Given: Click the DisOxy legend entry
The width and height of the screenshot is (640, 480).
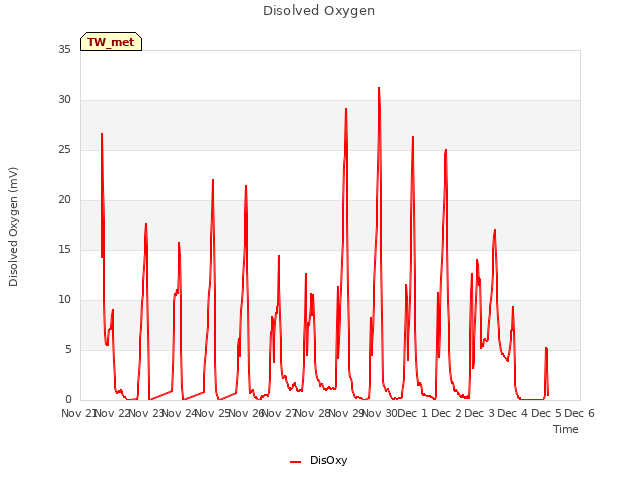Looking at the screenshot, I should tap(318, 460).
